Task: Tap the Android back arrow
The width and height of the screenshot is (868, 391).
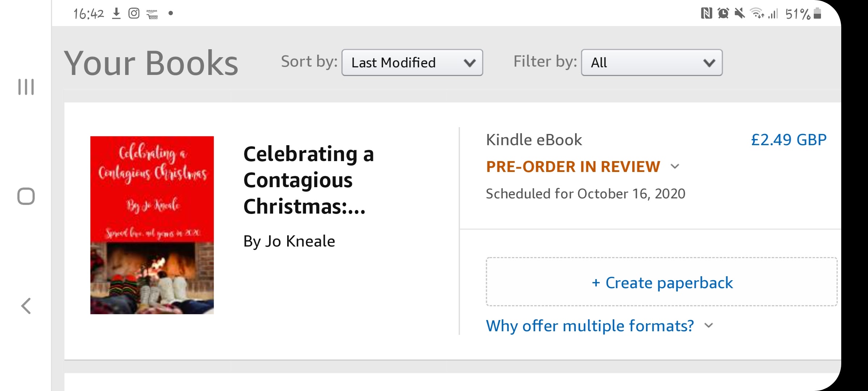Action: pos(26,306)
